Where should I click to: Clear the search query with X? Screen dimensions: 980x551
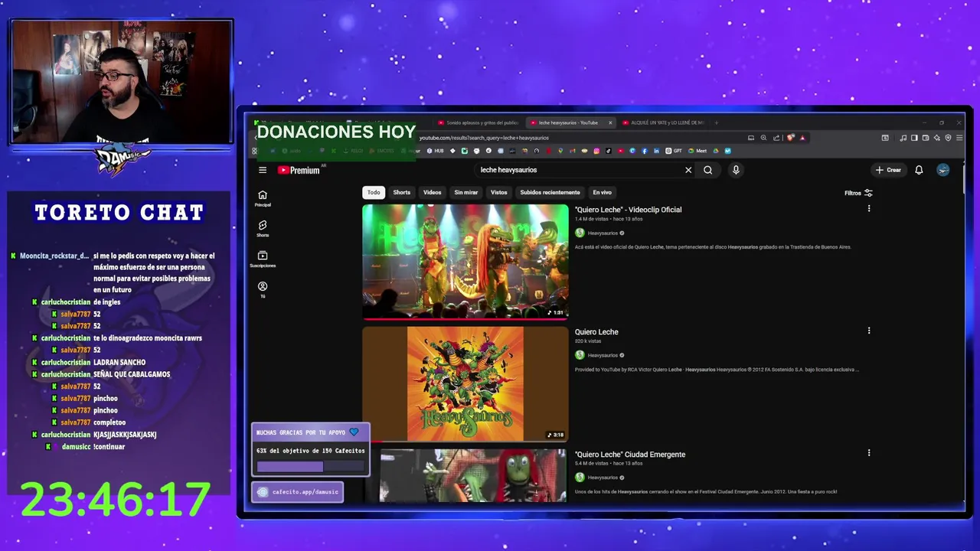pos(688,170)
